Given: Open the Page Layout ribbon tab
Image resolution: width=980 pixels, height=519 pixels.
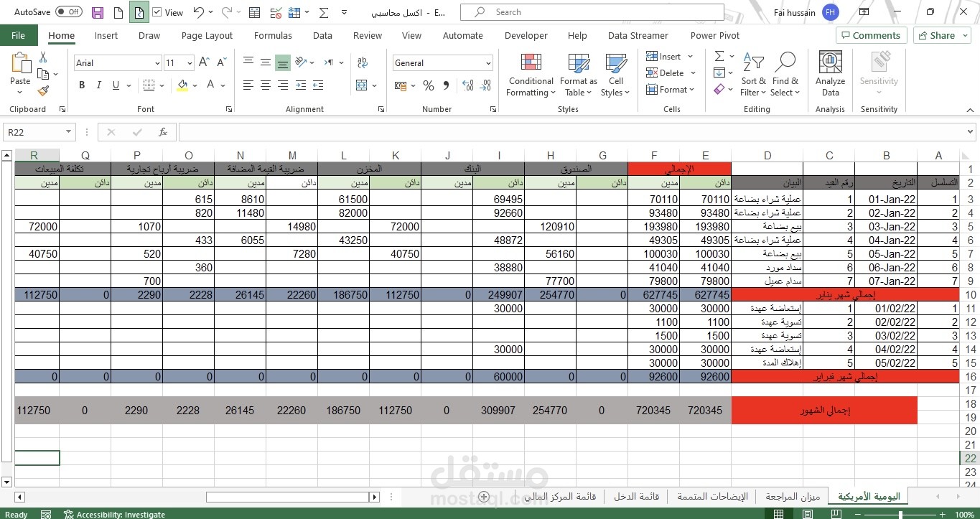Looking at the screenshot, I should click(207, 35).
